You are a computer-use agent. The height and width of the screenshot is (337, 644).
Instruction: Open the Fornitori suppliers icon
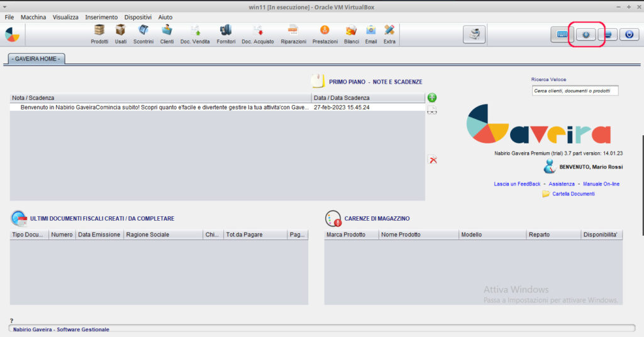pyautogui.click(x=226, y=34)
